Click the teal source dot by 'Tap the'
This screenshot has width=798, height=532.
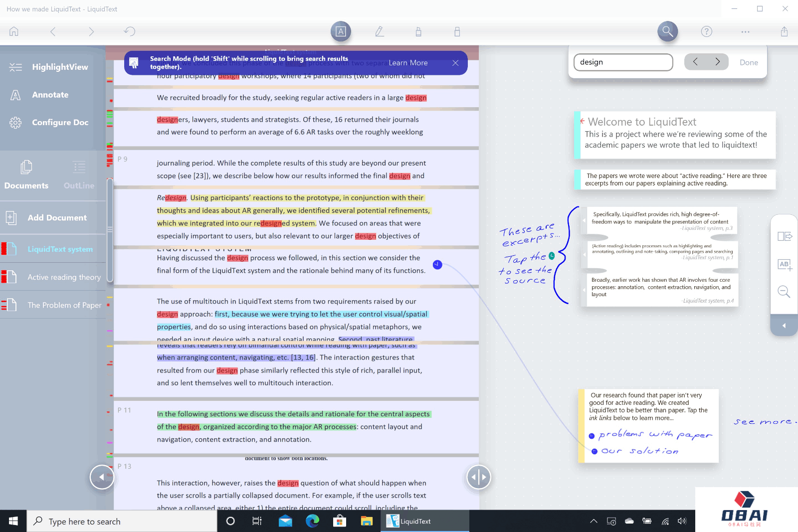pyautogui.click(x=552, y=256)
